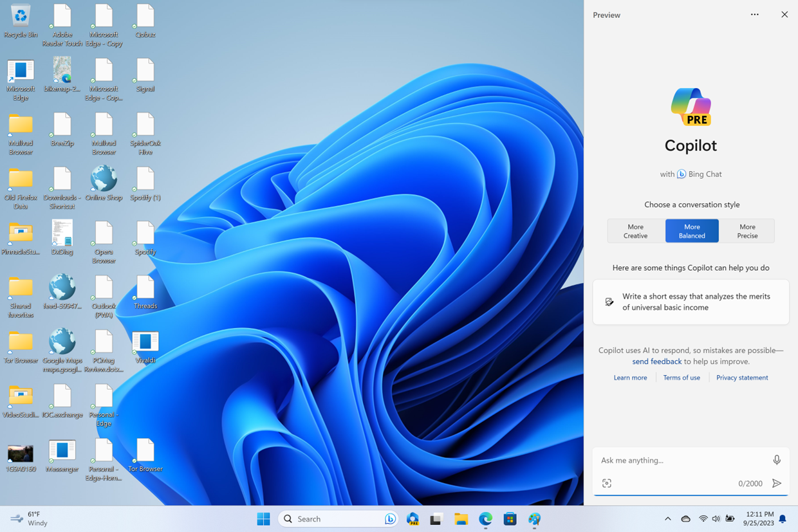Open the Paint app in the taskbar
Screen dimensions: 798x532
[534, 519]
